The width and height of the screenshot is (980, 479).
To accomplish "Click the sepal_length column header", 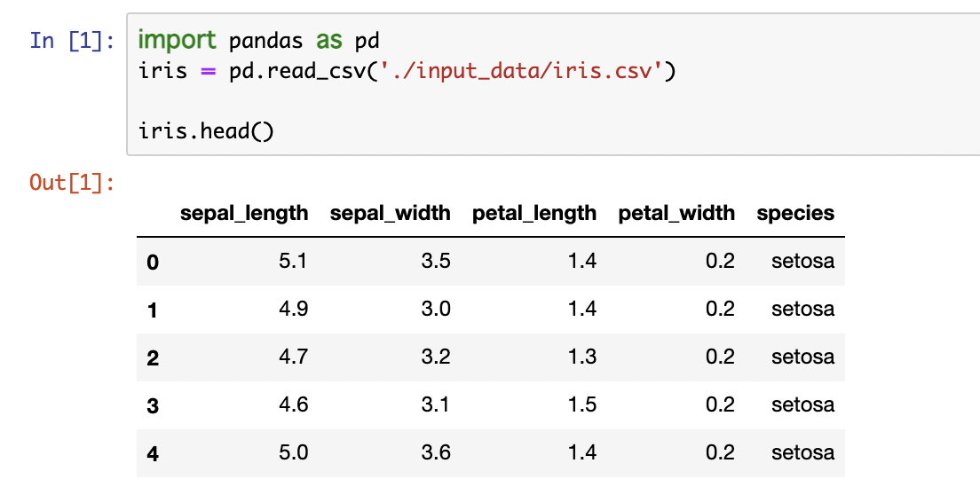I will 244,213.
